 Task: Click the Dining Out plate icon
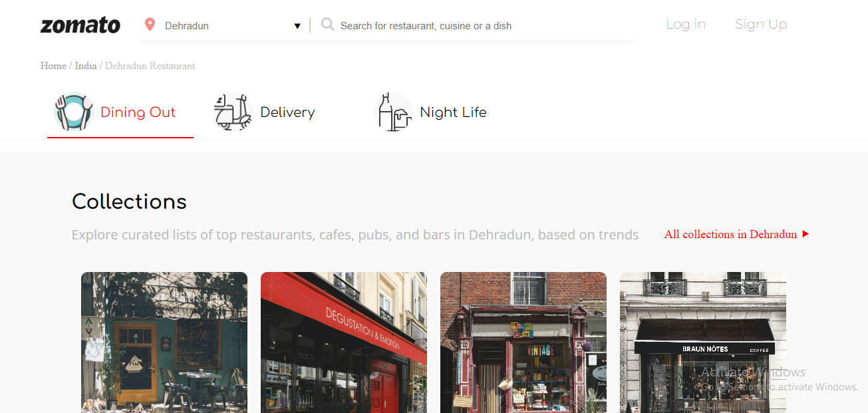(x=72, y=112)
